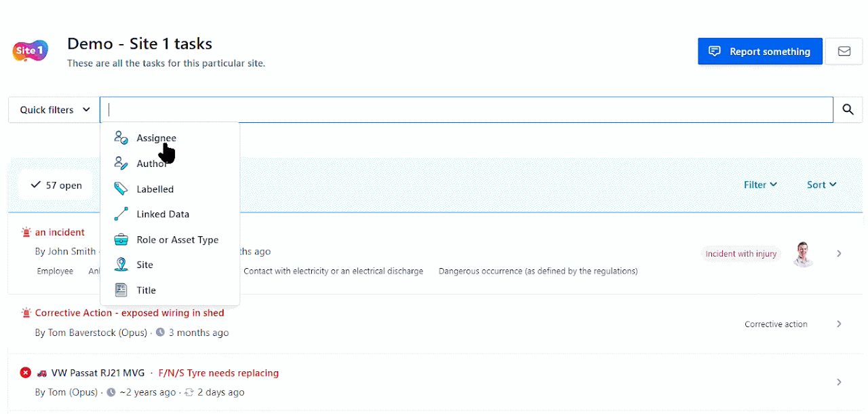Select Assignee from filter menu
The image size is (868, 414).
pyautogui.click(x=170, y=138)
